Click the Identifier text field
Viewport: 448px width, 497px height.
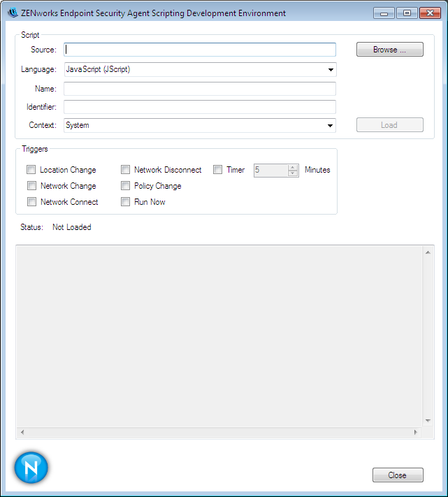pos(200,107)
